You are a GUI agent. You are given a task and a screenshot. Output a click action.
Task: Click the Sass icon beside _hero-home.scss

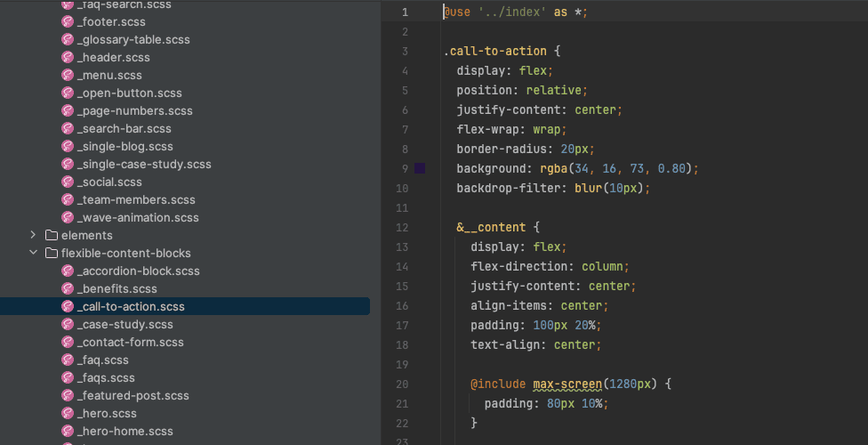click(68, 431)
